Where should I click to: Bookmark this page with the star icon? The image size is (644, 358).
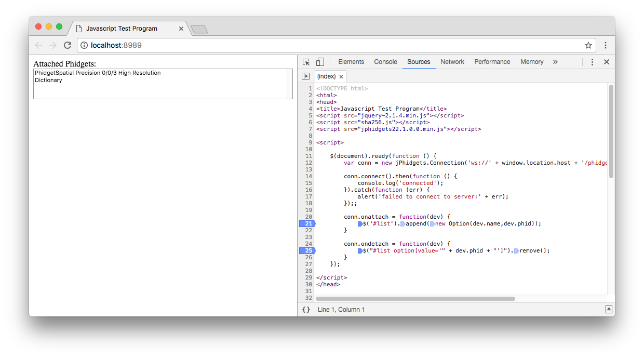[x=588, y=45]
